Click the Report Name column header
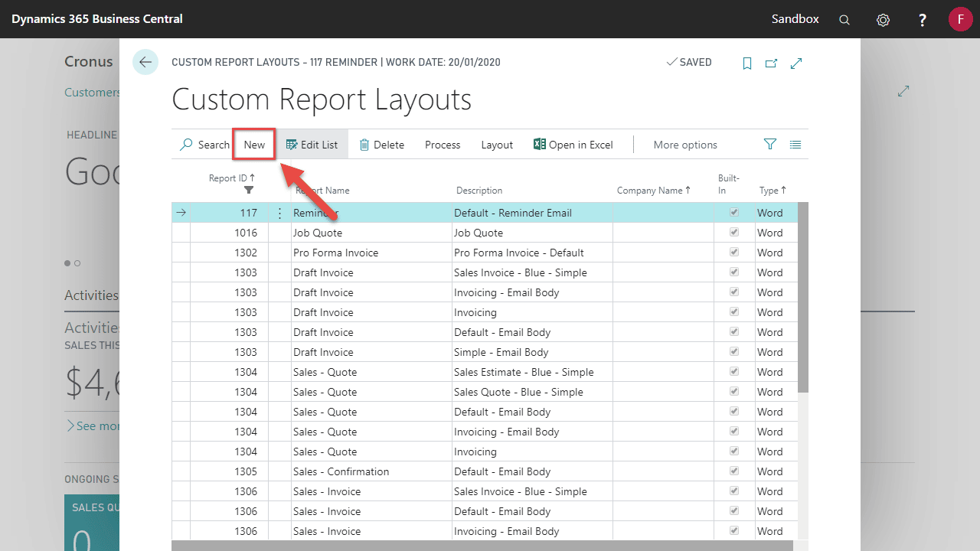 322,191
